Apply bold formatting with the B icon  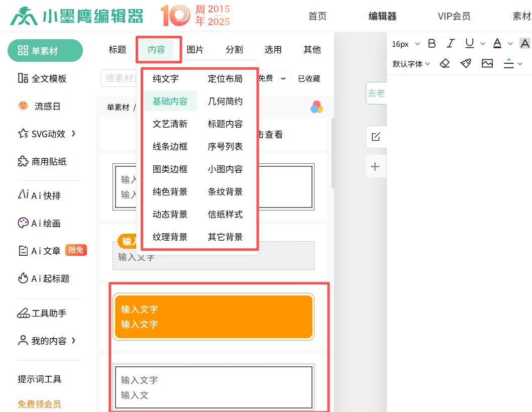pyautogui.click(x=432, y=44)
